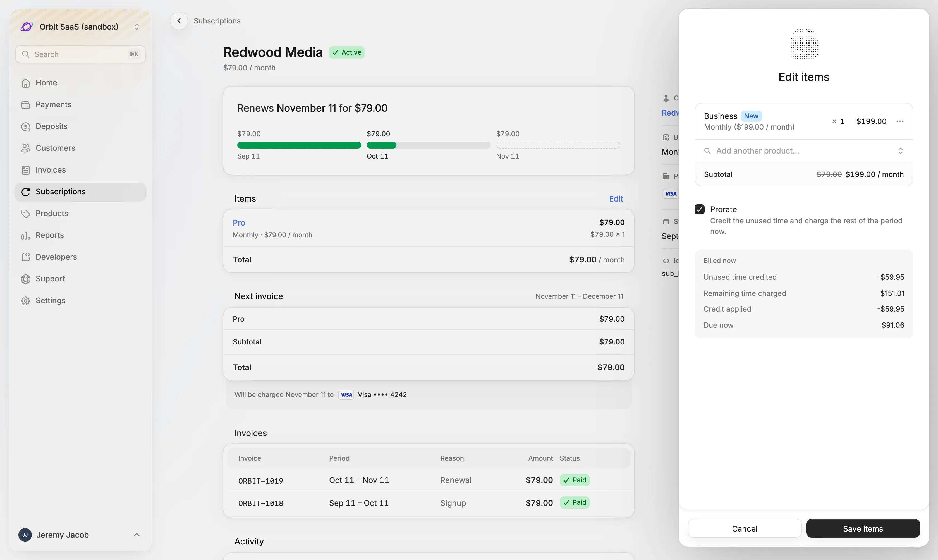Screen dimensions: 938x560
Task: Click the Paid badge for ORBIT-1019
Action: pos(575,480)
